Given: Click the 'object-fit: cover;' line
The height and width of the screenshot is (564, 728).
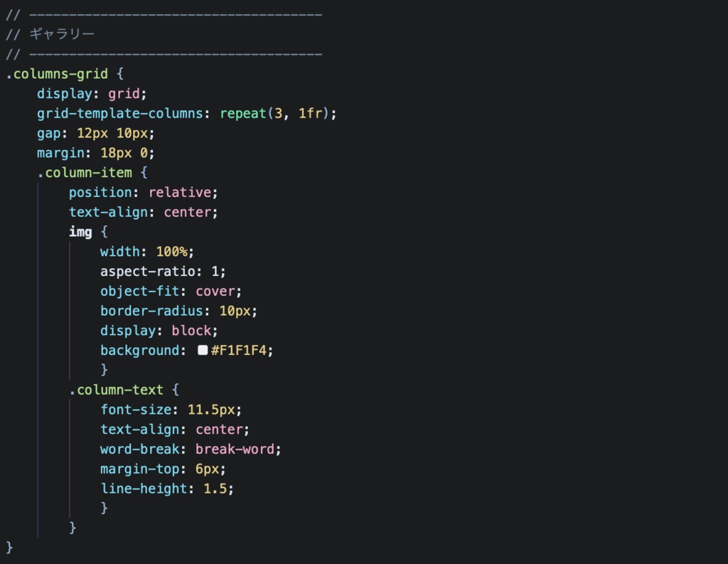Looking at the screenshot, I should 171,292.
